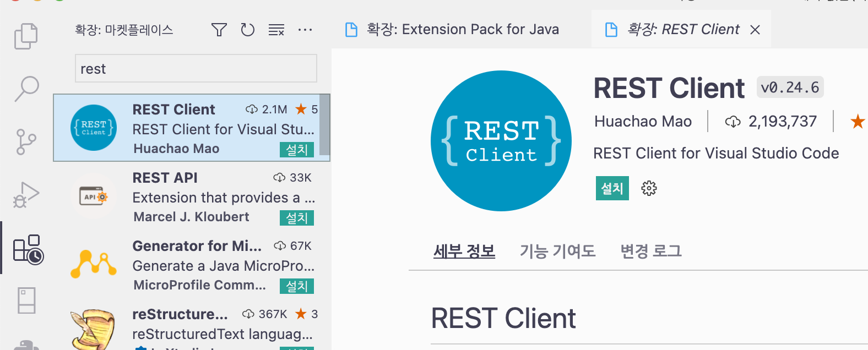Open the Source Control view icon
Viewport: 868px width, 350px height.
tap(26, 142)
